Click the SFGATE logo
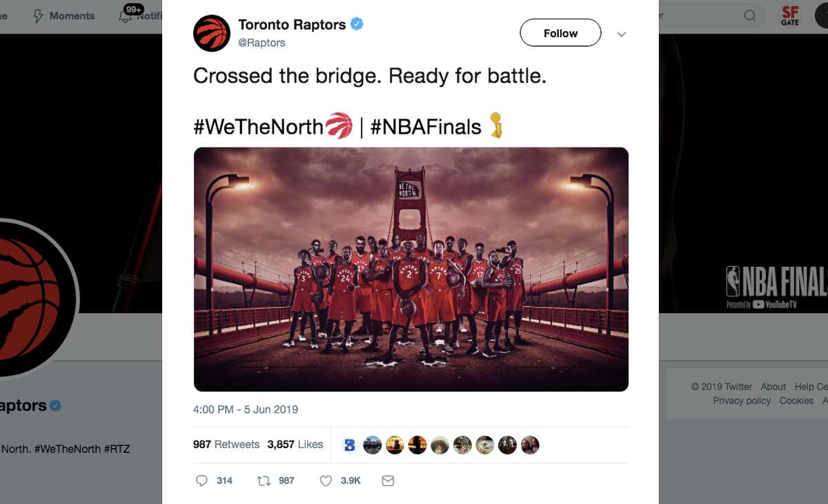The image size is (828, 504). click(x=789, y=15)
